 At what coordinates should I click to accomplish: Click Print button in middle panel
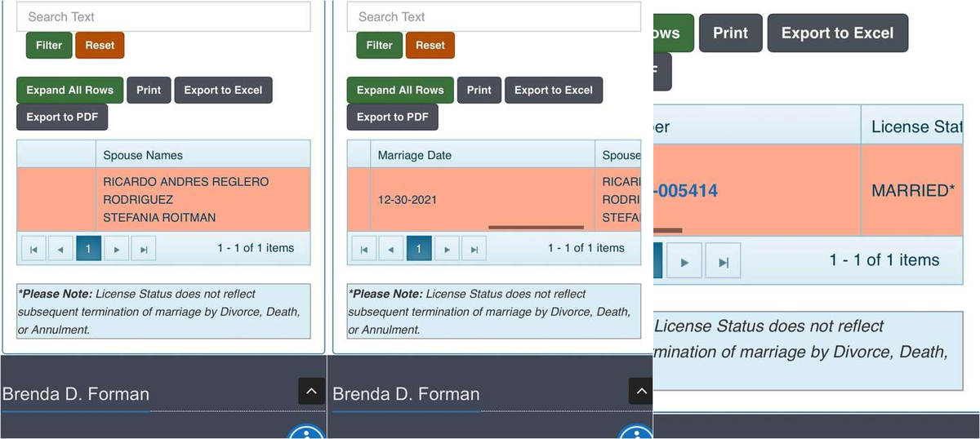click(479, 90)
